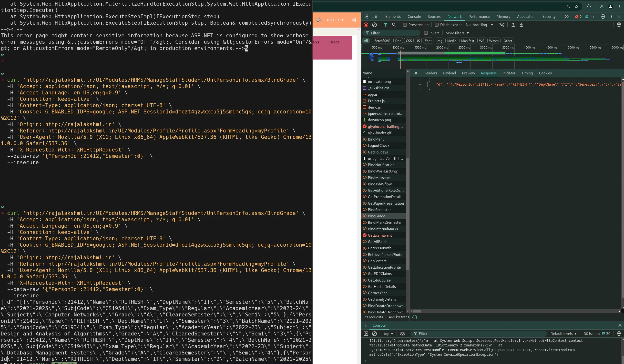Click the Console panel icon in DevTools
Image resolution: width=624 pixels, height=364 pixels.
coord(414,17)
